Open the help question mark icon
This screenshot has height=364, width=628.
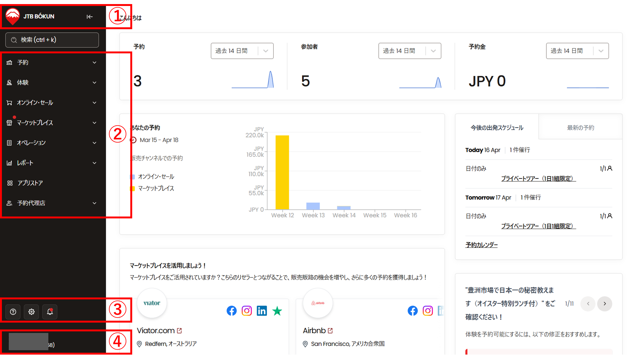[x=13, y=312]
